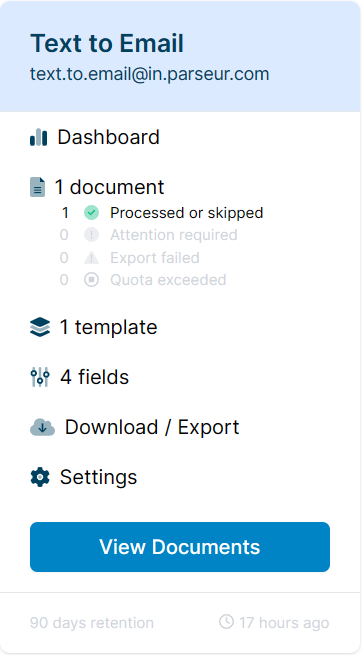Click the clock icon near last activity
Screen dimensions: 362x655
coord(226,621)
